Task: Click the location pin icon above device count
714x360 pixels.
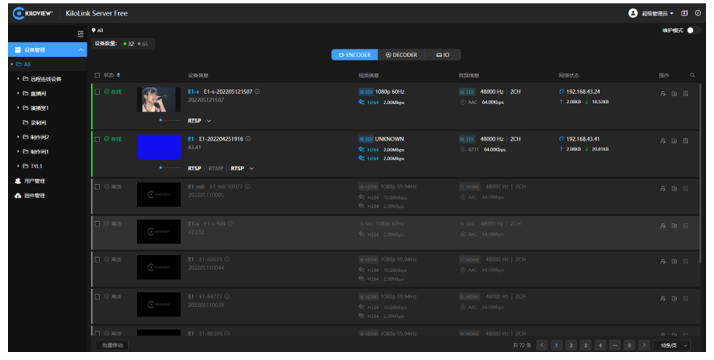Action: click(x=93, y=30)
